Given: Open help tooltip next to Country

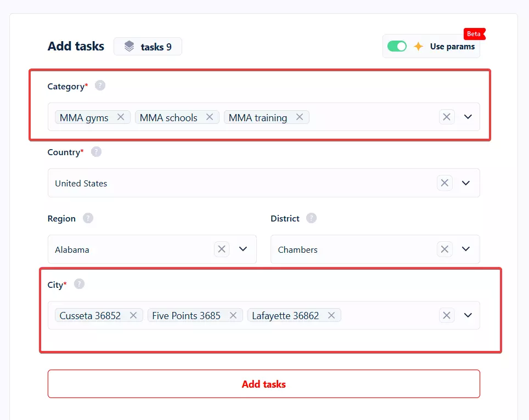Looking at the screenshot, I should point(96,152).
